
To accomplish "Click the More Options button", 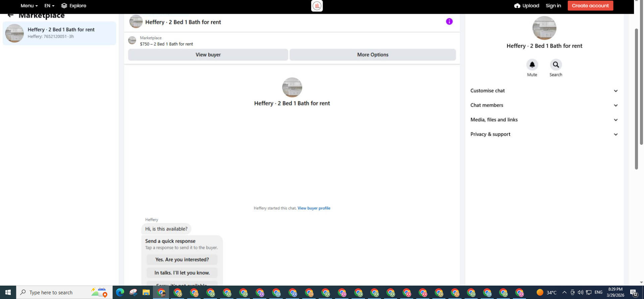I will pyautogui.click(x=373, y=55).
